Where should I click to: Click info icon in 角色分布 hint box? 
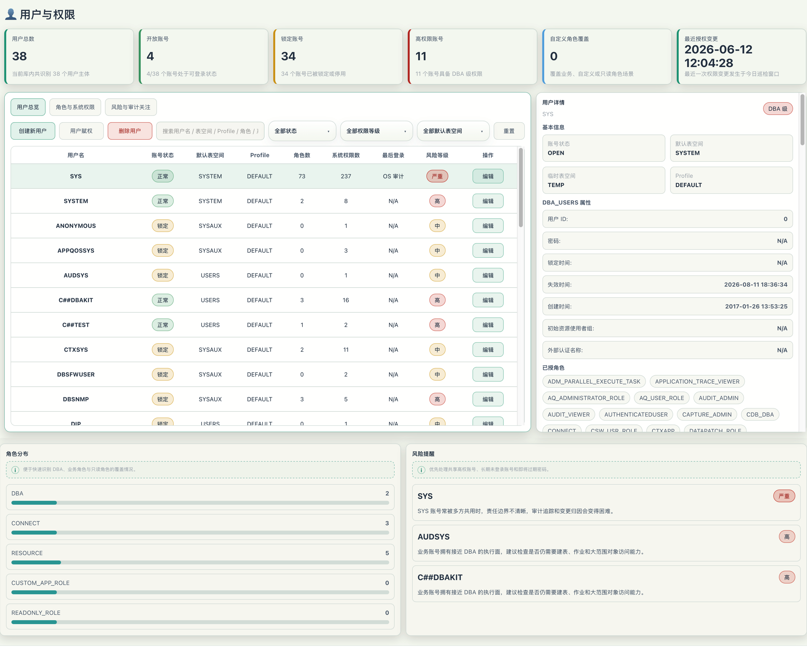point(15,470)
